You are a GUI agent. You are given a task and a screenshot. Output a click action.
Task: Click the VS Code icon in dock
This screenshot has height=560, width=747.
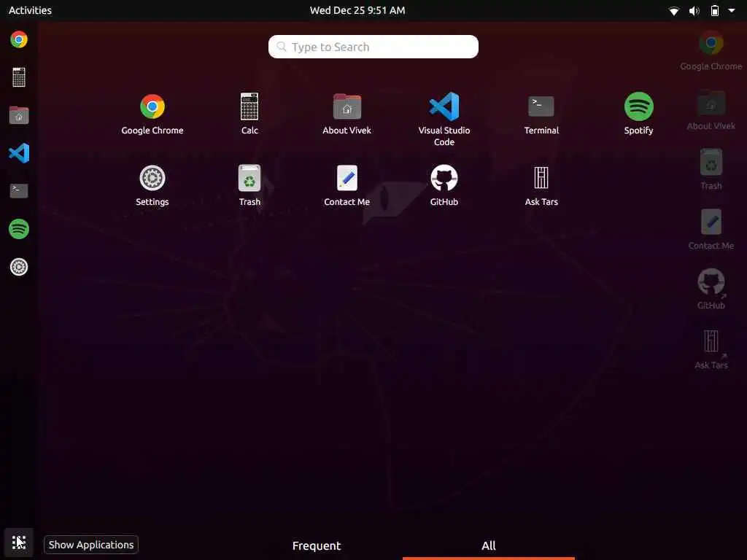tap(19, 153)
